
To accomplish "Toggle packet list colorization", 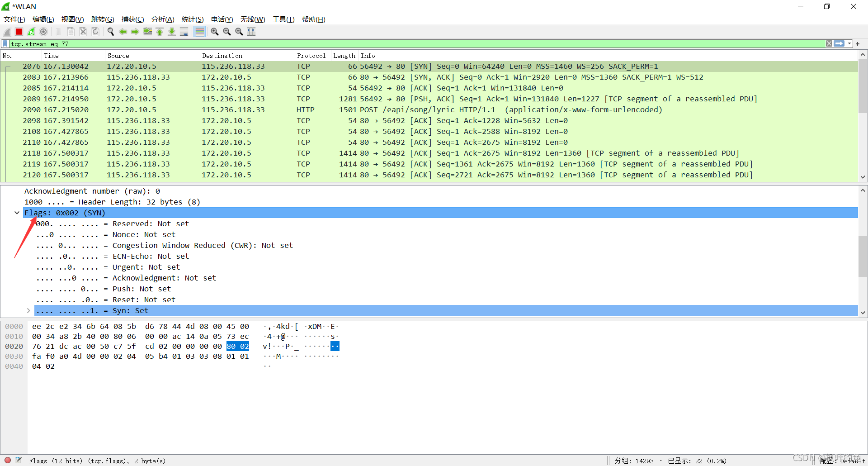I will [x=199, y=32].
